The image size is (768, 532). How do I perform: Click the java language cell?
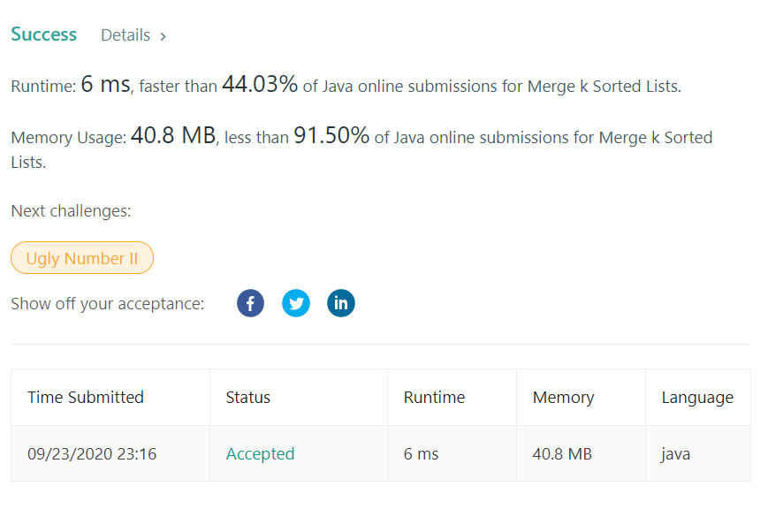[675, 453]
